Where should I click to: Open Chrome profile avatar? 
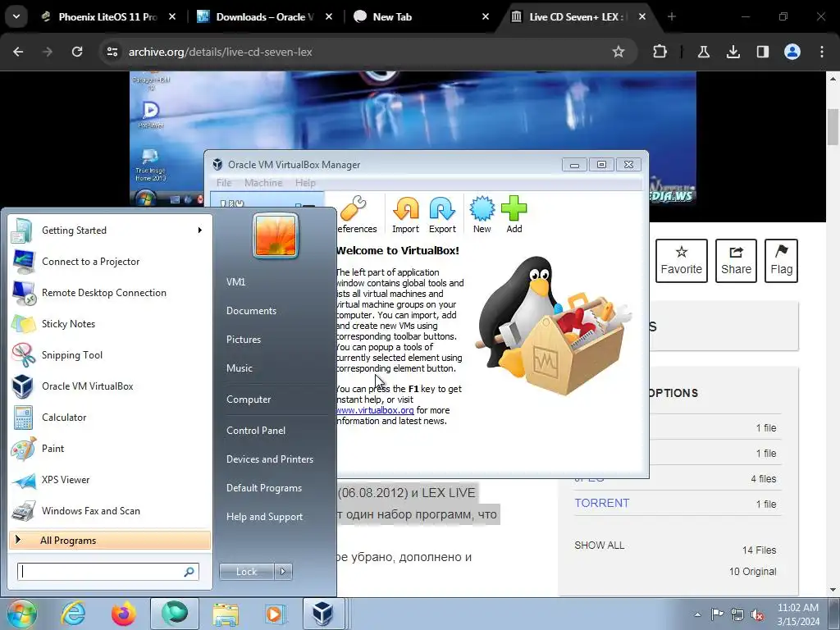pos(792,52)
